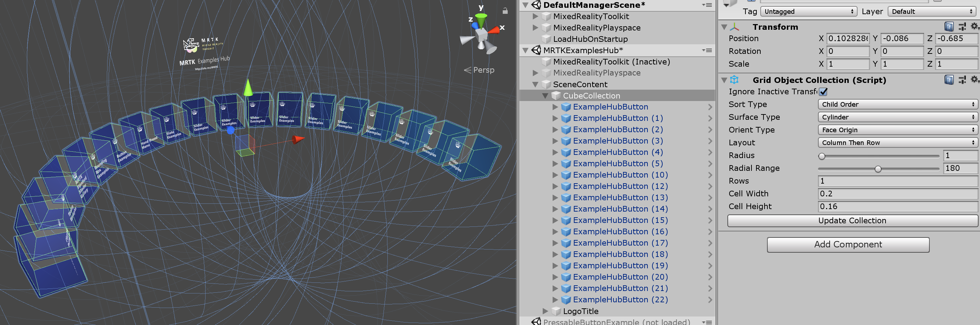
Task: Open the Layout dropdown showing Column Then Row
Action: tap(897, 142)
